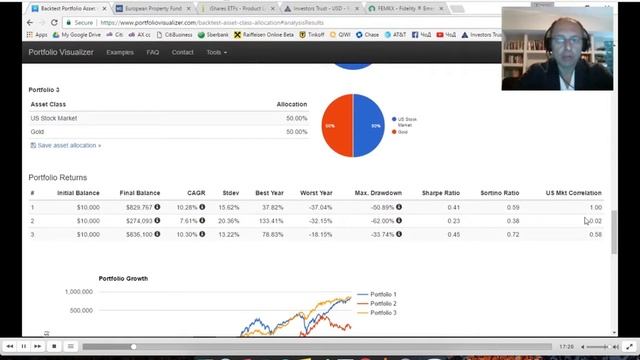
Task: Show info for Portfolio 2 max drawdown
Action: click(x=399, y=220)
